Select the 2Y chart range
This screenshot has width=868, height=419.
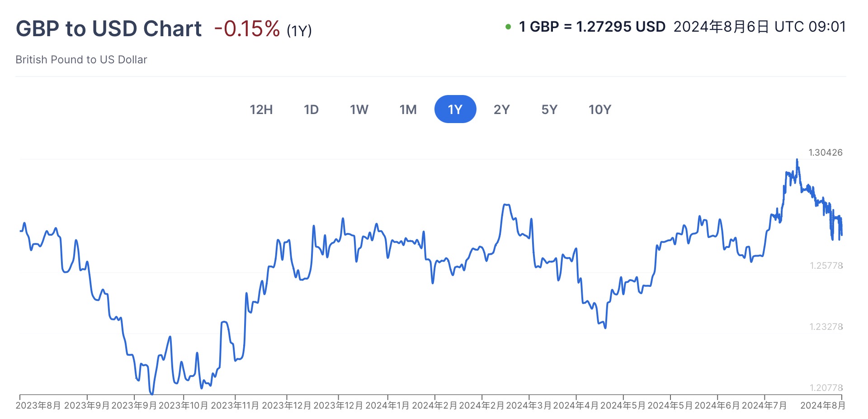501,110
